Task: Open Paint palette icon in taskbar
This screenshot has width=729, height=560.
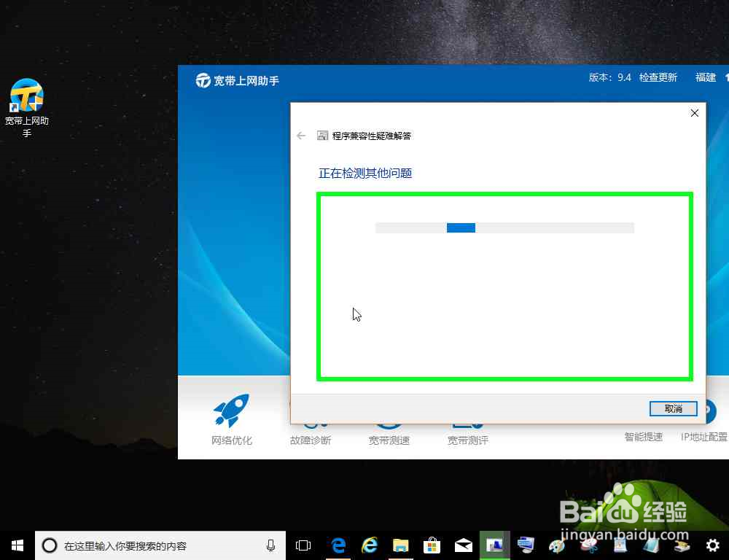Action: 557,545
